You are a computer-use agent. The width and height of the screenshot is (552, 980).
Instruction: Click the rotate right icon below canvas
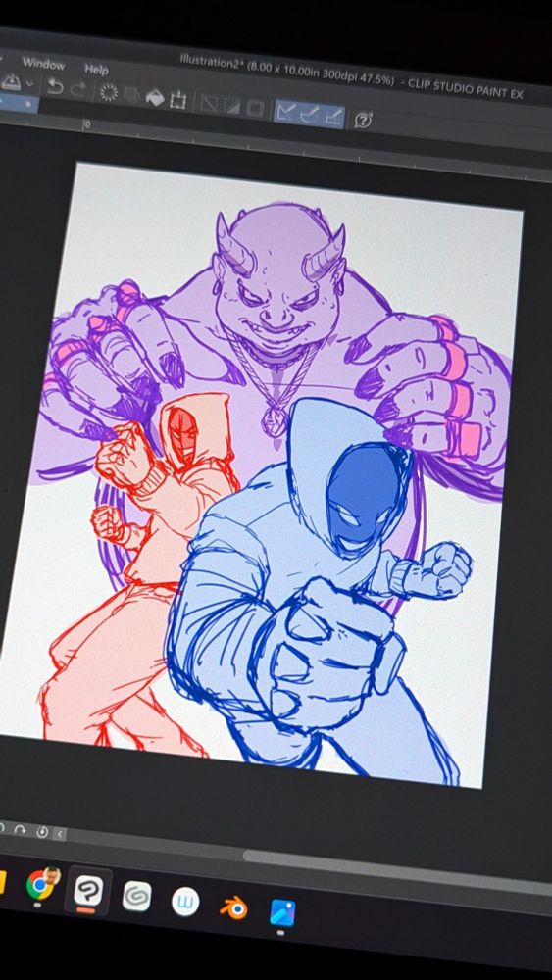coord(20,829)
